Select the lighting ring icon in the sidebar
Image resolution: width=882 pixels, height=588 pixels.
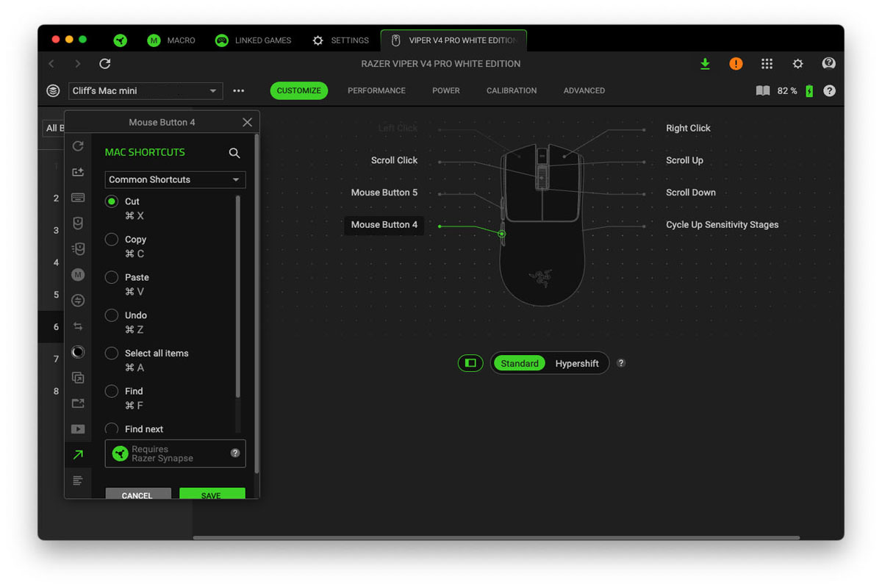pos(78,352)
